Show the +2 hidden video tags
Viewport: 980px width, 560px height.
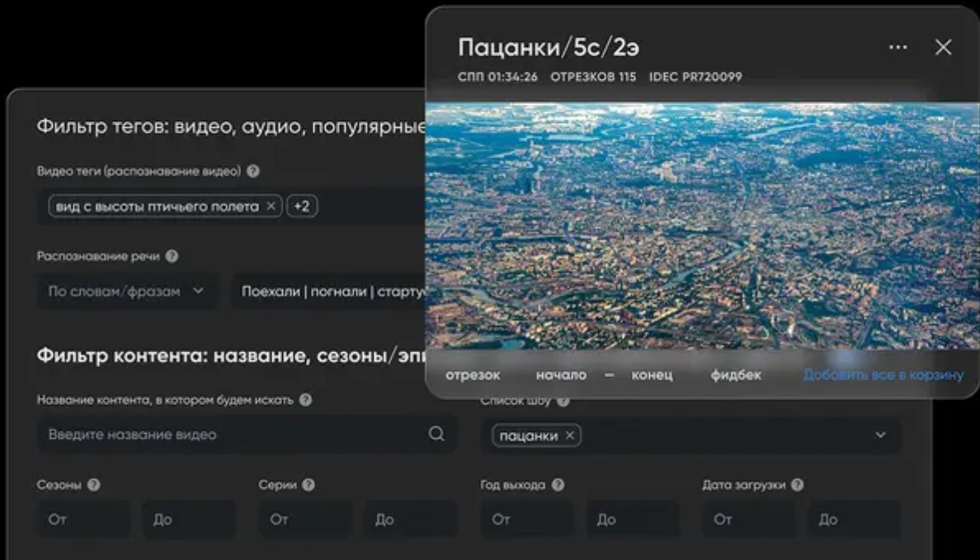pos(302,206)
